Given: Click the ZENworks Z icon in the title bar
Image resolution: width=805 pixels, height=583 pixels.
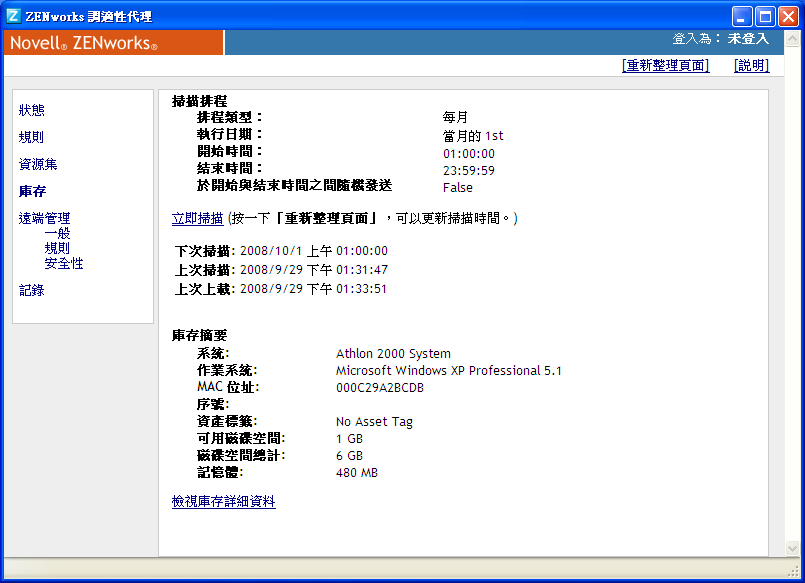Looking at the screenshot, I should point(13,15).
